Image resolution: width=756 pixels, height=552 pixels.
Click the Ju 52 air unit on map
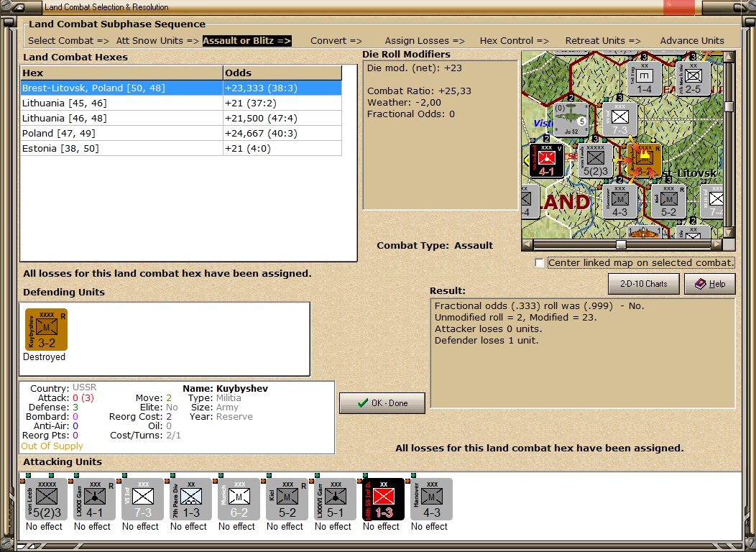pyautogui.click(x=571, y=119)
